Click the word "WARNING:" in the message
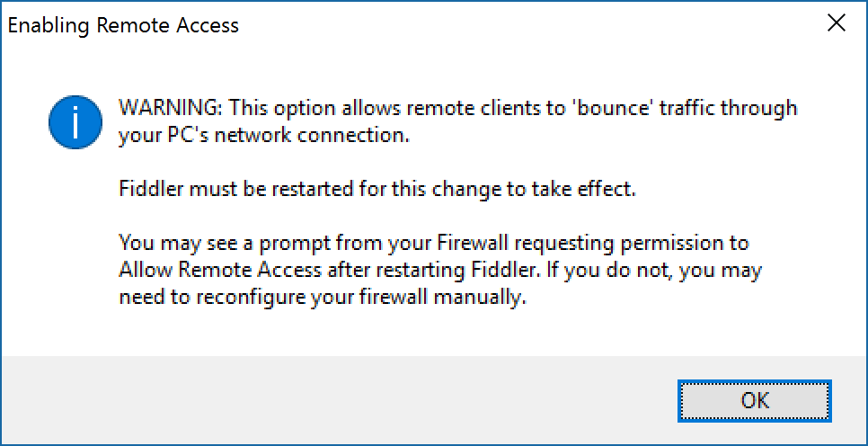868x446 pixels. tap(171, 108)
